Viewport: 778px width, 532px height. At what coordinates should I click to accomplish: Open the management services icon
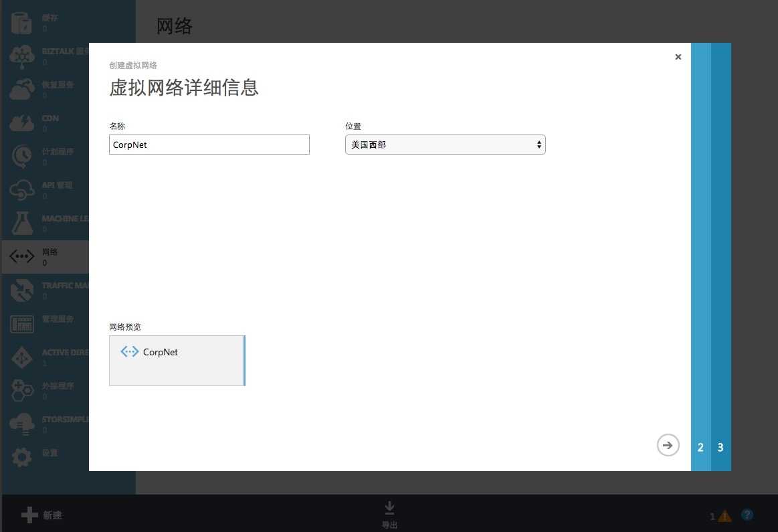click(22, 324)
